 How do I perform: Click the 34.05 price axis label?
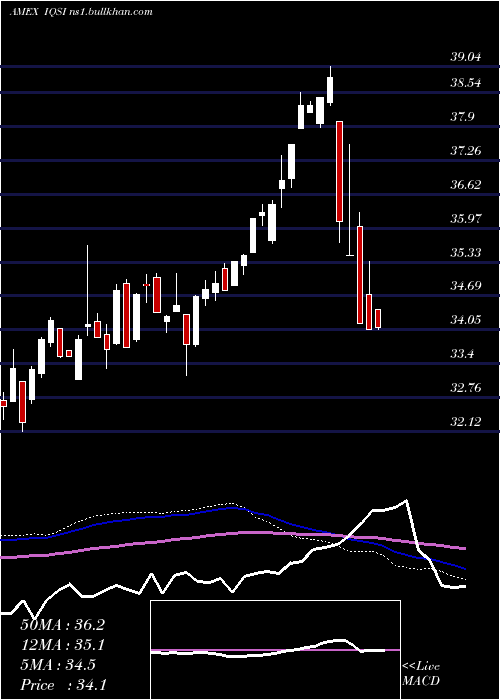click(x=466, y=320)
